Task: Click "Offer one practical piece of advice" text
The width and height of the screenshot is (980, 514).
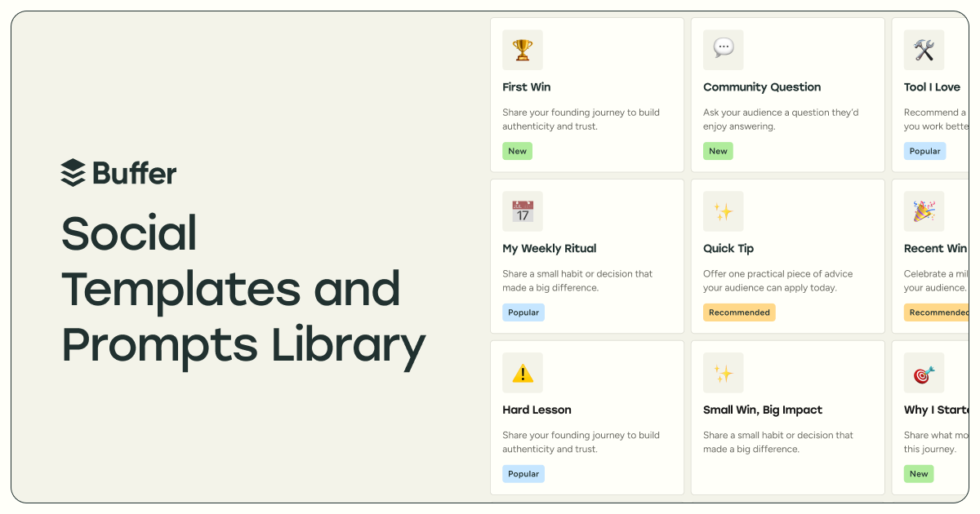Action: (x=777, y=281)
